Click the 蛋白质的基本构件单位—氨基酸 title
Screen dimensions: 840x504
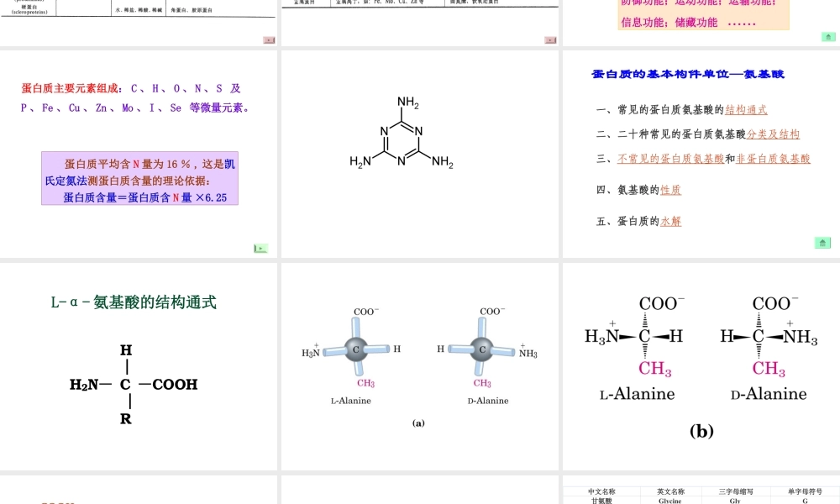(689, 74)
